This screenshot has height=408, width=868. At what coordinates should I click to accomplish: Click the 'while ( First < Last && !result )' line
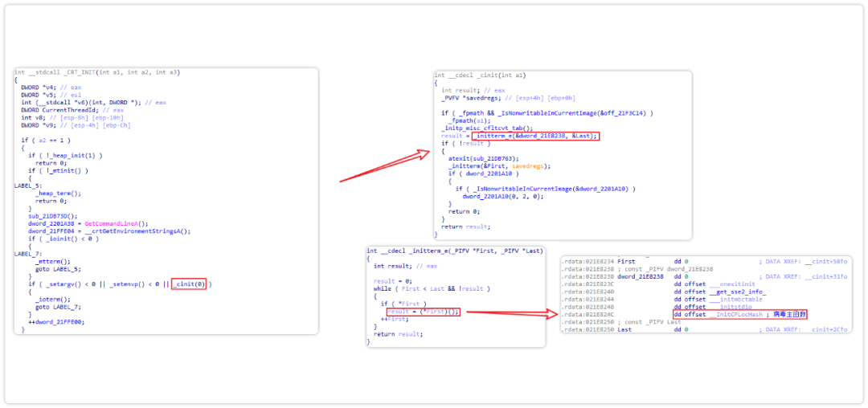coord(432,288)
